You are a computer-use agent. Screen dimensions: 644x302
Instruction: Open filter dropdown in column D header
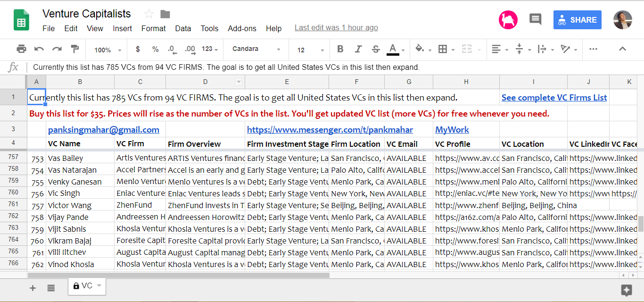coord(239,82)
